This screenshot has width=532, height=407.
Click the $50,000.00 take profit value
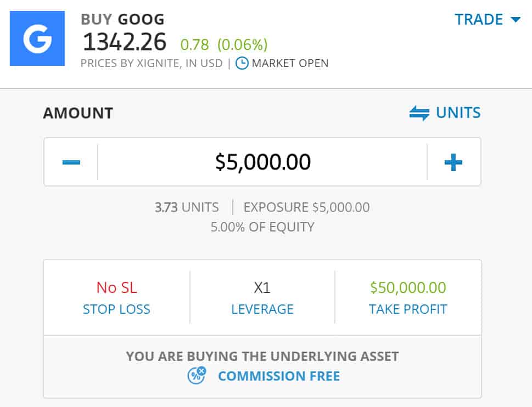tap(408, 288)
